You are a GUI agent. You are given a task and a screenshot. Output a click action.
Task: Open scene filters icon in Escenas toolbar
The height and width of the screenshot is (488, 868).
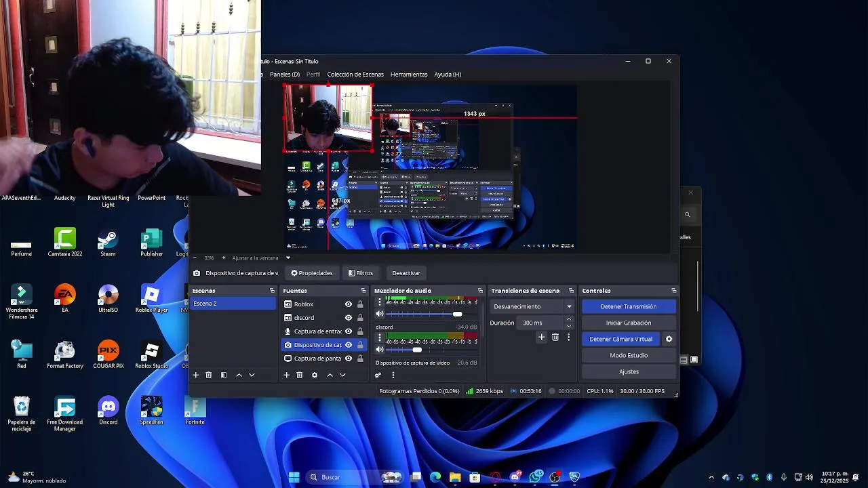click(x=224, y=375)
